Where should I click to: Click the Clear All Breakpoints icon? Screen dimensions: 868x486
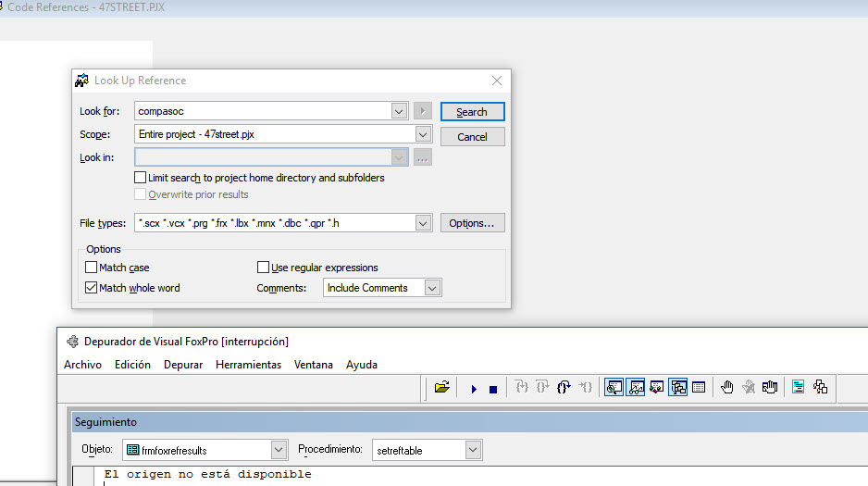click(749, 388)
